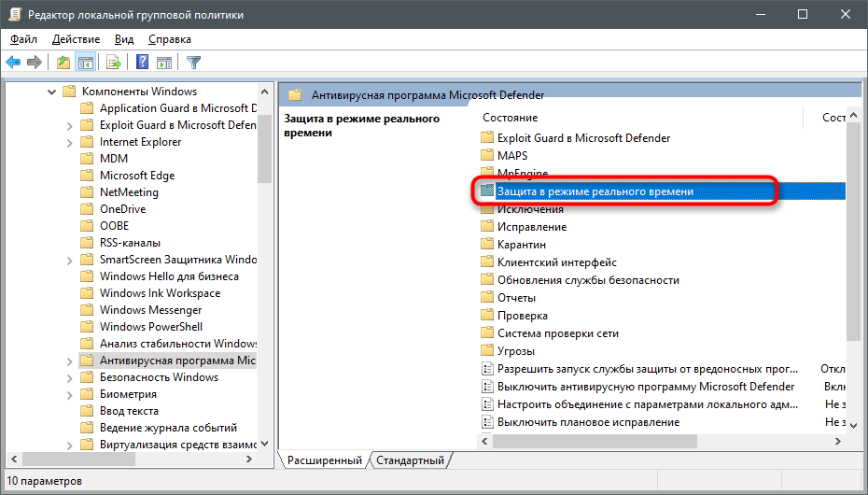Click the policy icon of Выключить плановое исправление
The height and width of the screenshot is (495, 868).
coord(487,422)
